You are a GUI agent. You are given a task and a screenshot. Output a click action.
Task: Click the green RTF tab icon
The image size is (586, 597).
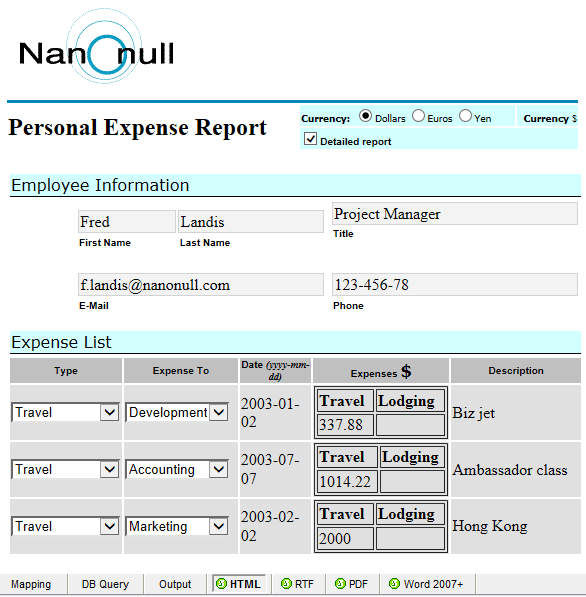(286, 583)
